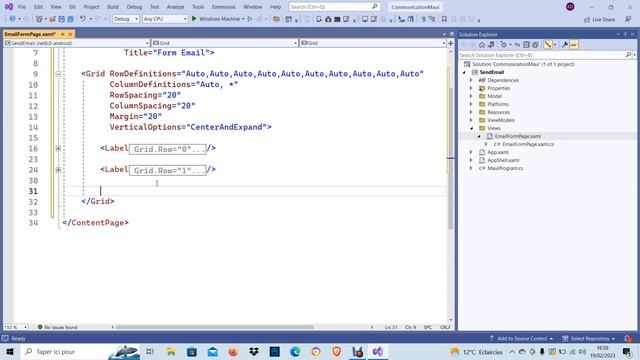Image resolution: width=640 pixels, height=360 pixels.
Task: Click the Visual Studio logo icon
Action: [9, 7]
